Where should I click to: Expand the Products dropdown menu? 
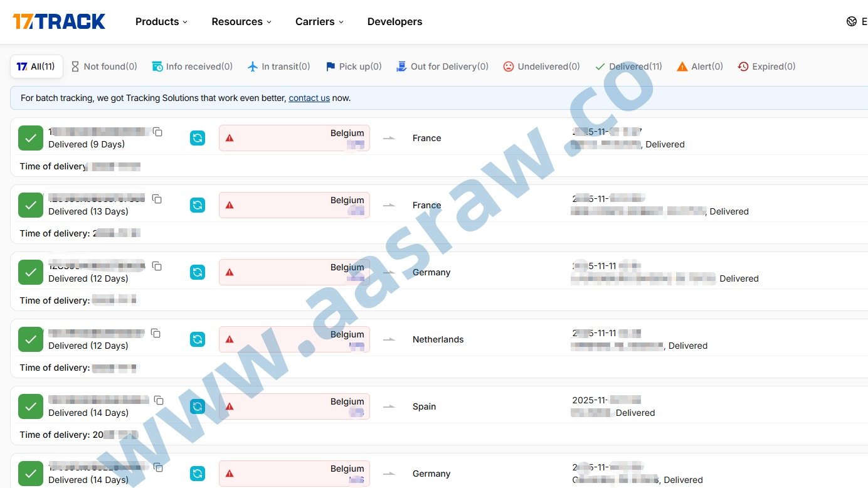pos(161,22)
